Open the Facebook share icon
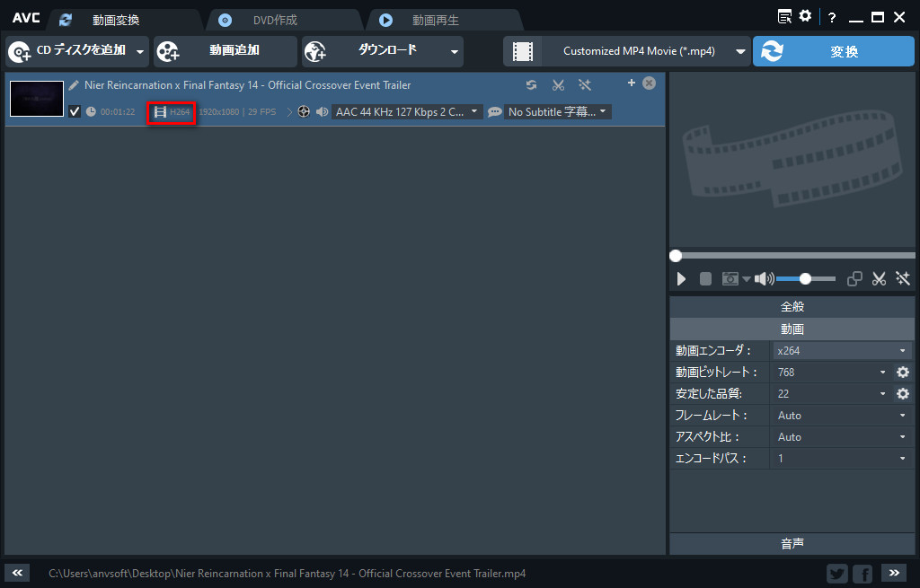Screen dimensions: 920x588 862,574
